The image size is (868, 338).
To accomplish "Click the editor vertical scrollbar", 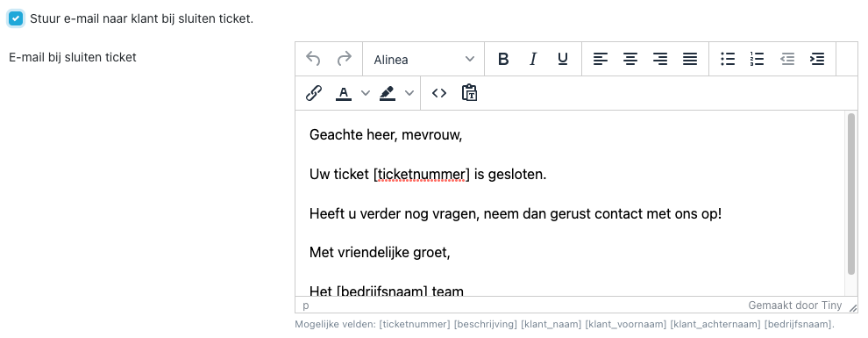I will [851, 193].
